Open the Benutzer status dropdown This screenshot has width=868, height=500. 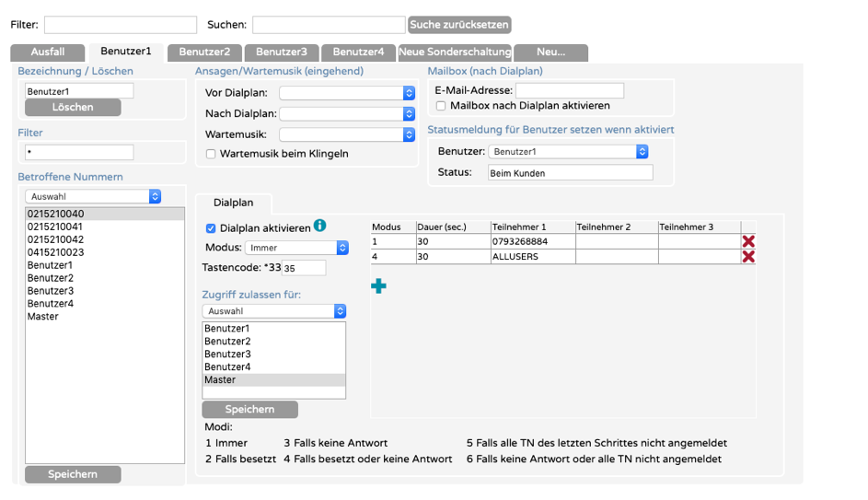coord(568,152)
